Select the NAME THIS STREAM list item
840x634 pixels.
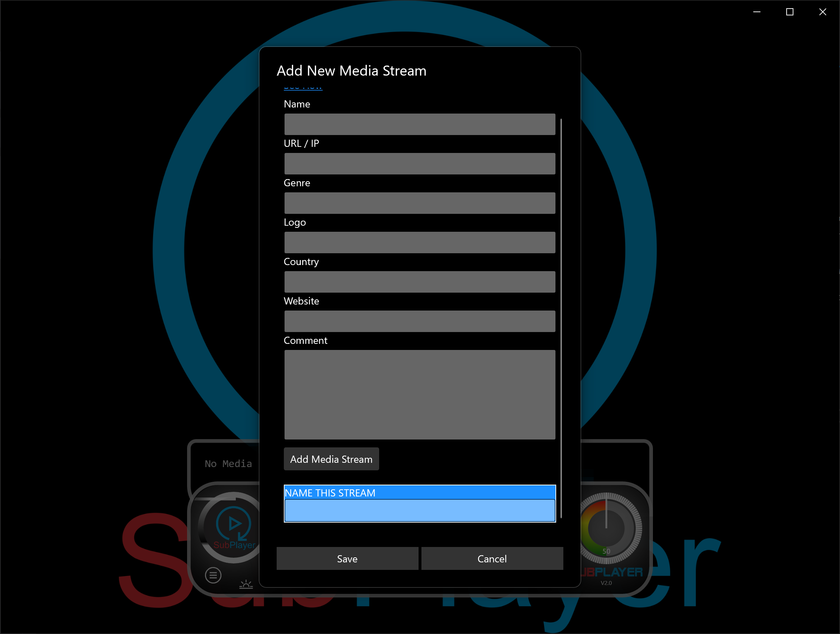[419, 493]
